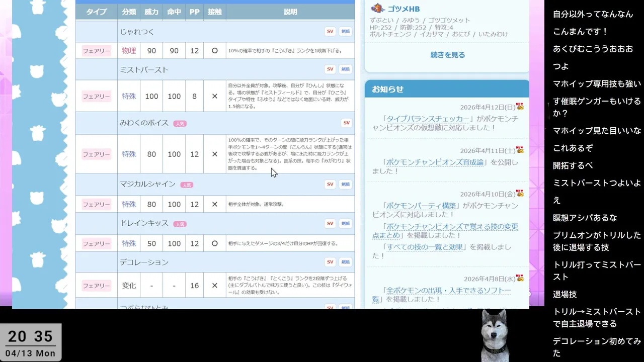The height and width of the screenshot is (362, 644).
Task: Click the SV badge beside ミストバースト
Action: (330, 69)
